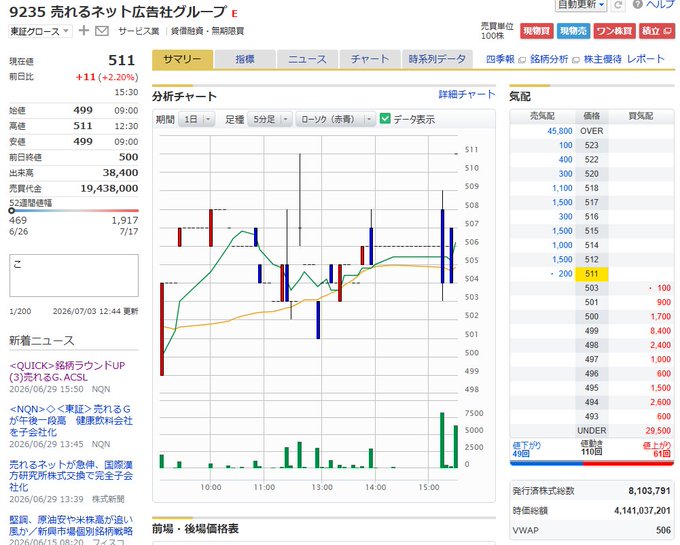Click the 52-week high value 1,917

125,220
